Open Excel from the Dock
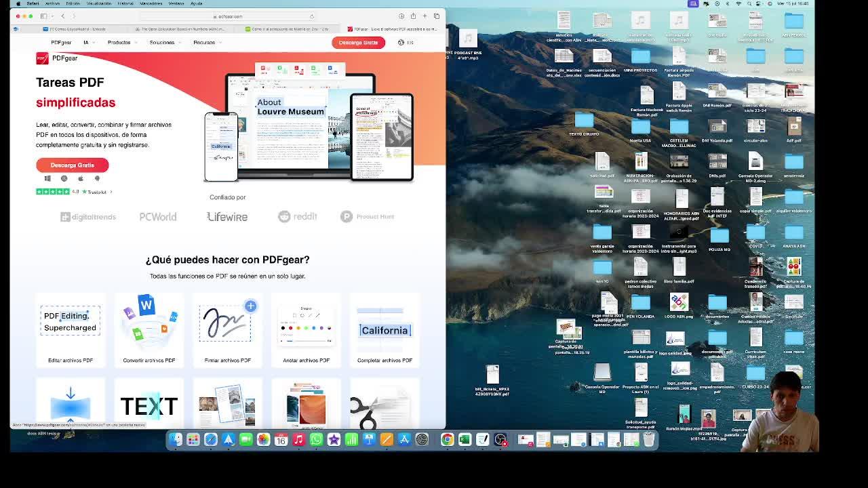The image size is (868, 488). click(465, 440)
